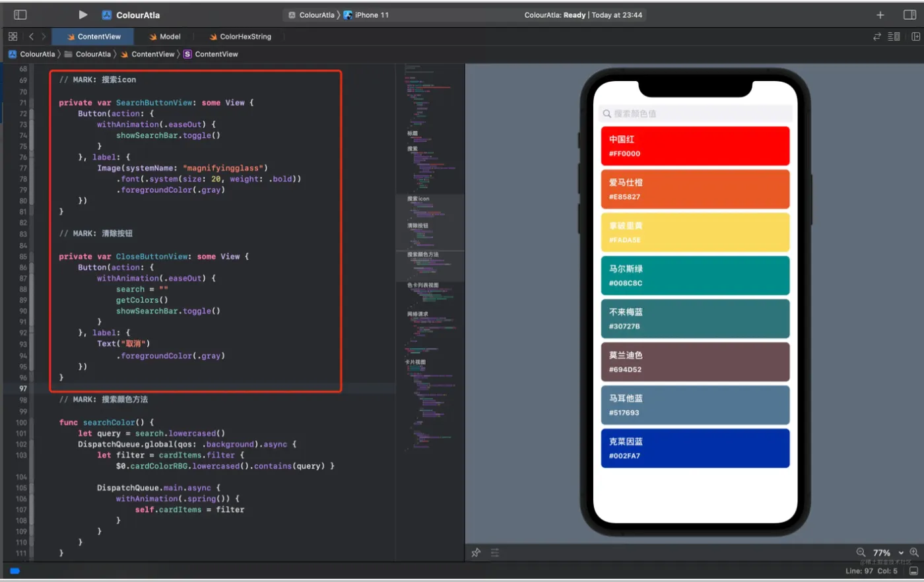Enable code review with arrows icon
The width and height of the screenshot is (924, 582).
(877, 36)
